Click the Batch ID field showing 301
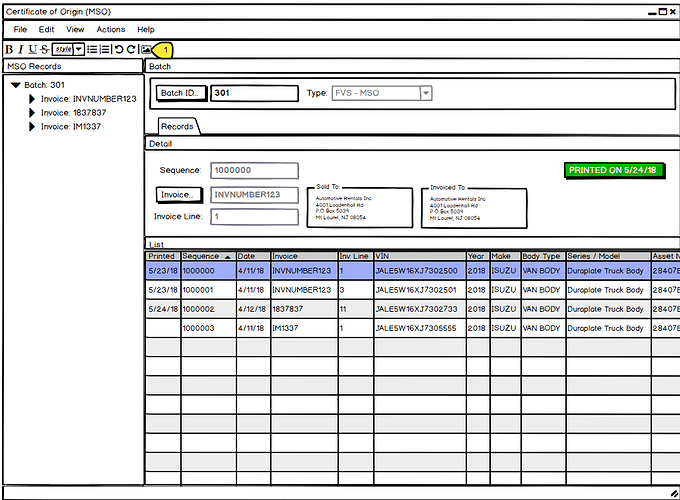This screenshot has height=500, width=680. point(255,93)
